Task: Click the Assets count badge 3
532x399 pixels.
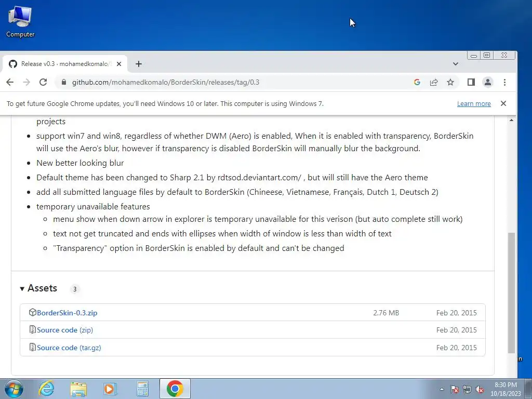Action: 75,289
